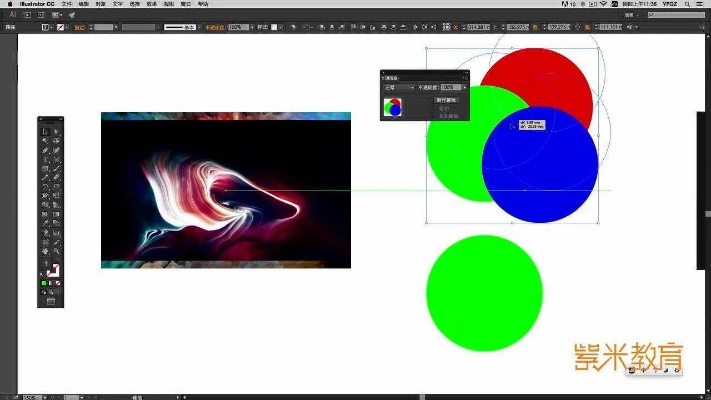The image size is (711, 400).
Task: Click the Ai application logo icon
Action: pos(12,15)
